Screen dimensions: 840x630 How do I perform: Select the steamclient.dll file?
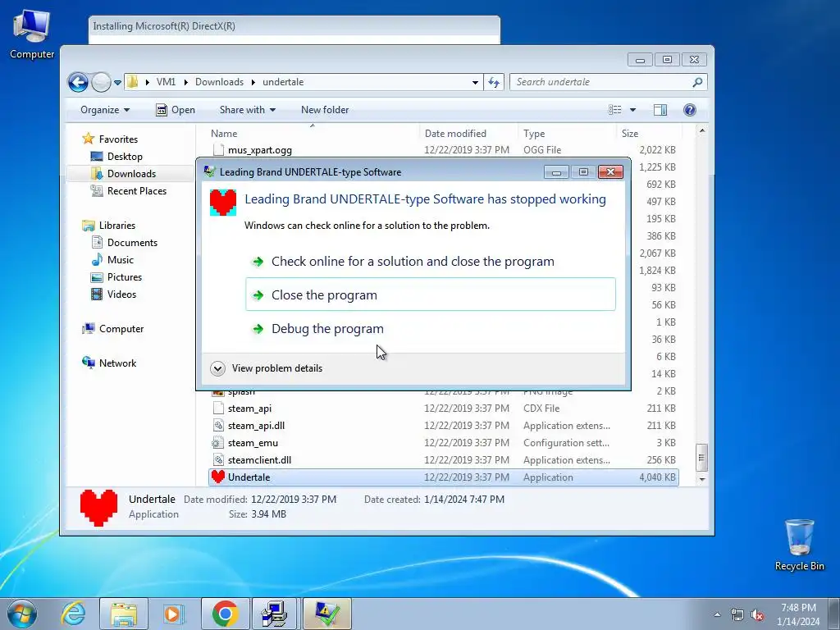coord(444,460)
